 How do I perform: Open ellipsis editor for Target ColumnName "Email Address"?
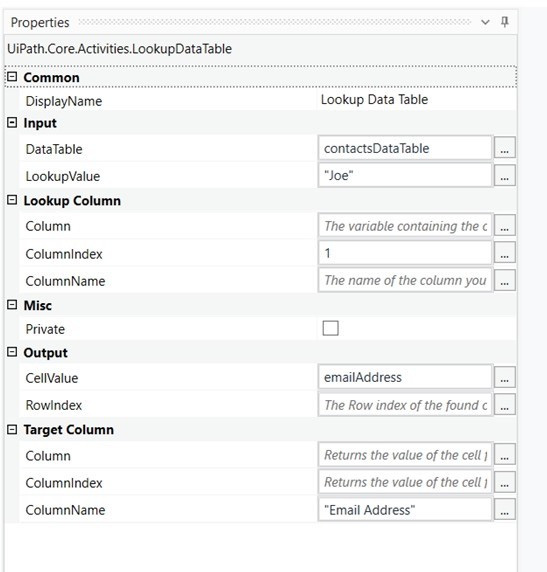coord(505,509)
